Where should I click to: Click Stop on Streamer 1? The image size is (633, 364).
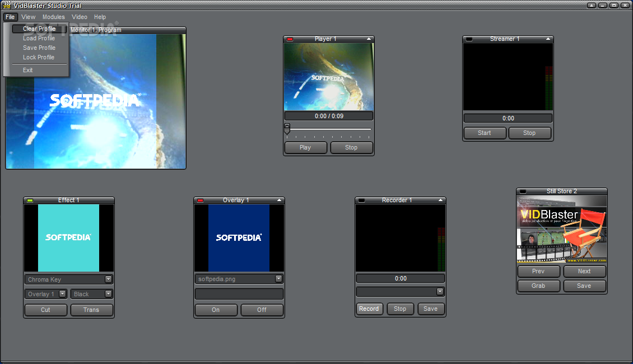[530, 133]
